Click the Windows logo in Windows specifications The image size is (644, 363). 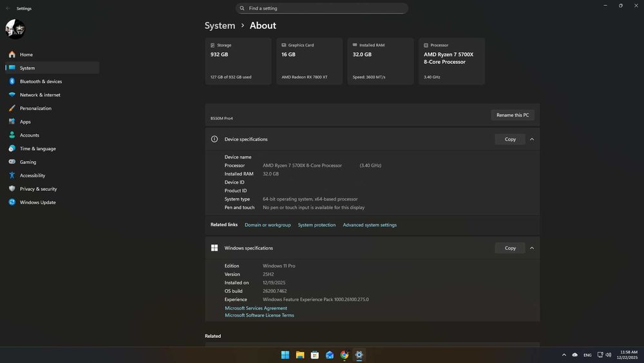tap(214, 248)
